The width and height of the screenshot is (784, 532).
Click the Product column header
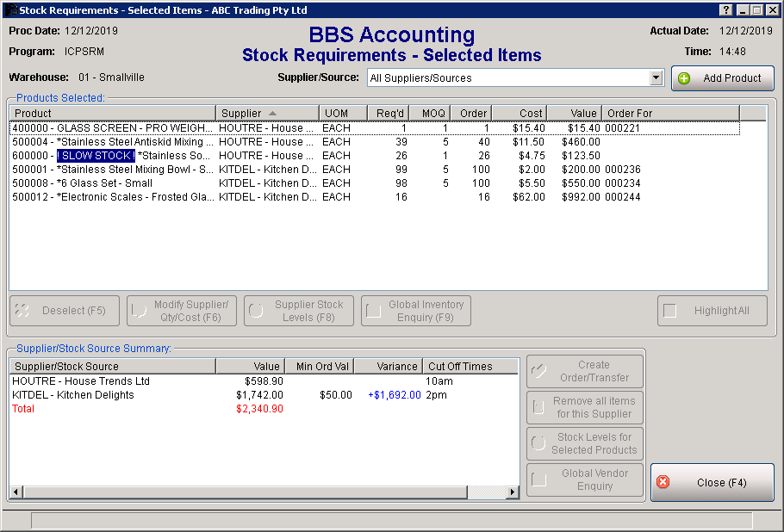[112, 113]
